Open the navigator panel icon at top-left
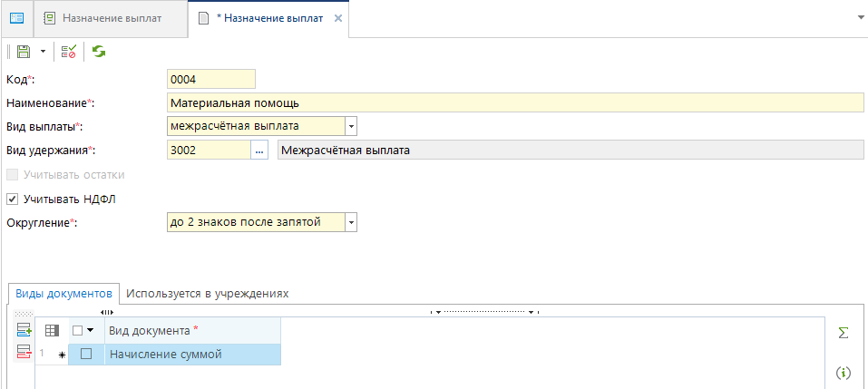 16,17
